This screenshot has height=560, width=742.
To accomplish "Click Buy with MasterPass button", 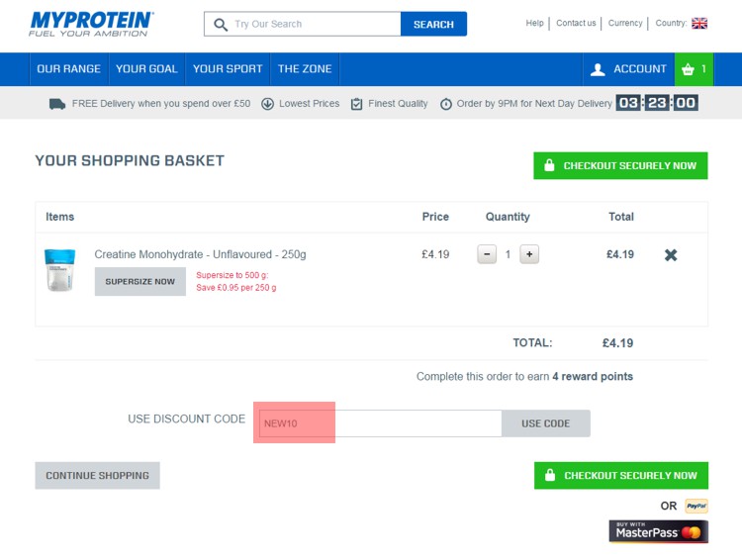I will pyautogui.click(x=659, y=531).
